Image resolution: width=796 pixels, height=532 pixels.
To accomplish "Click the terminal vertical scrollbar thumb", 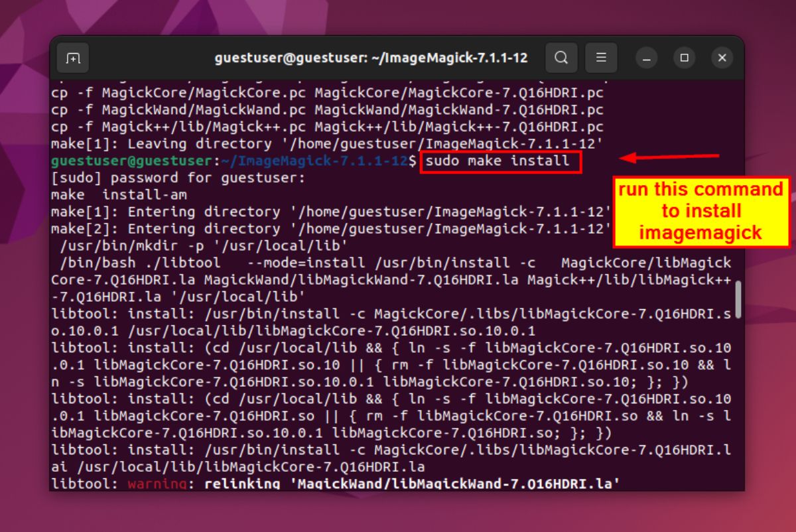I will pos(738,299).
